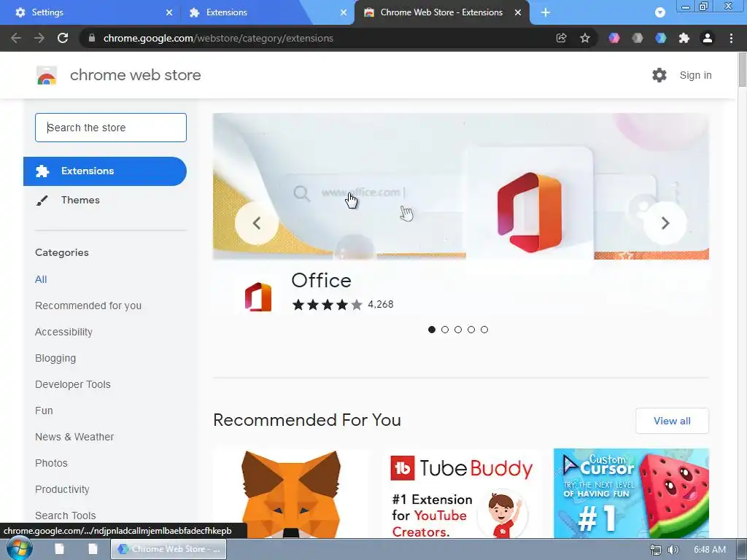747x560 pixels.
Task: Open the network tray icon
Action: 656,550
